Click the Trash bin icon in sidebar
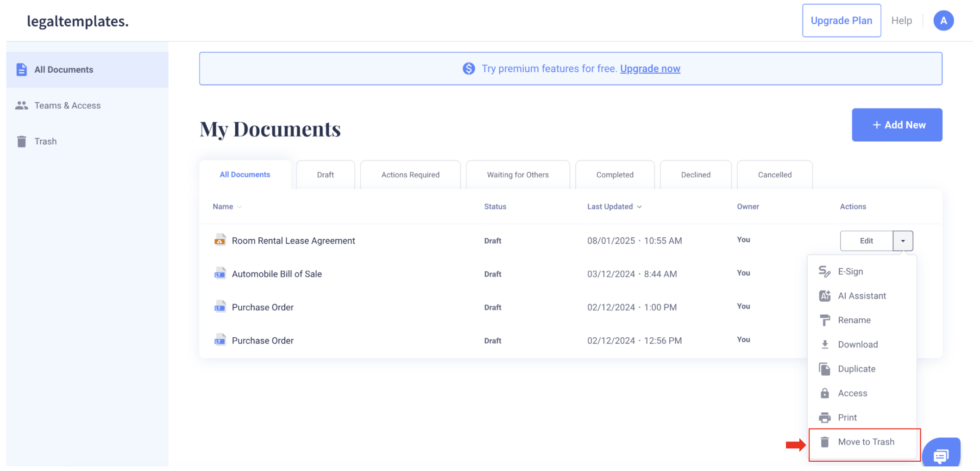This screenshot has height=471, width=980. 21,141
